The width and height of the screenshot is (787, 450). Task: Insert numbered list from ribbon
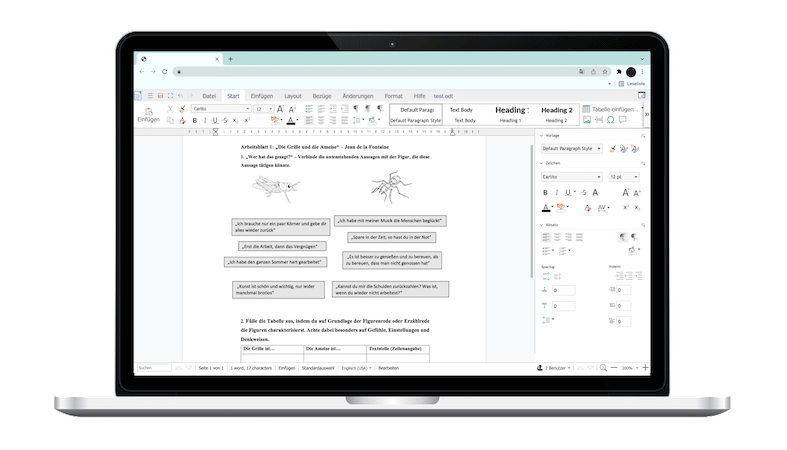pos(321,109)
